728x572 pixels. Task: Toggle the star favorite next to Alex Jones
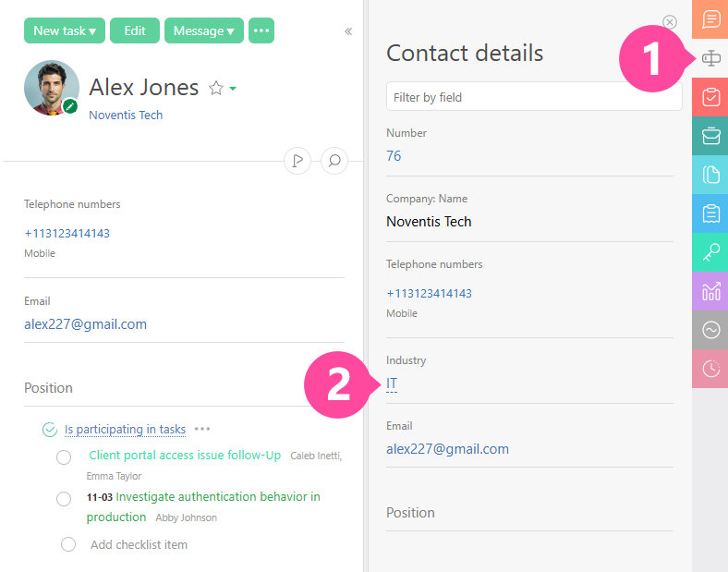point(216,88)
